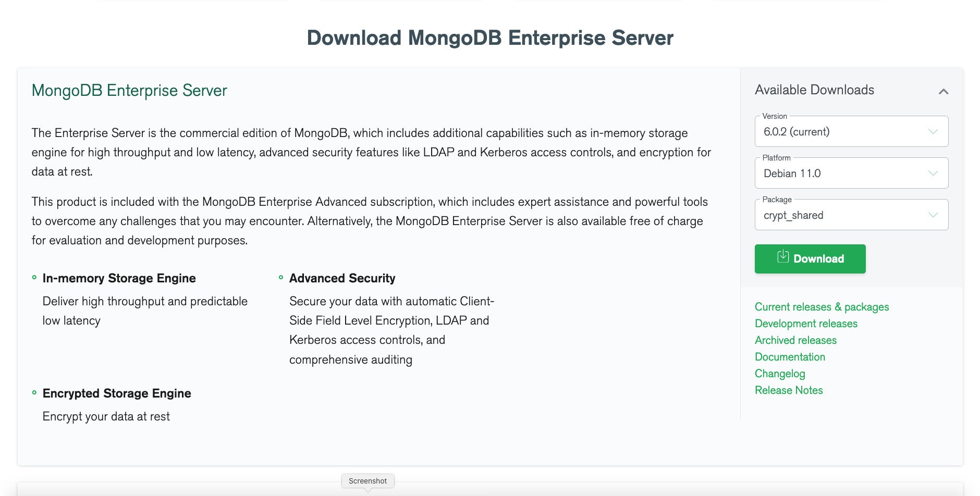This screenshot has width=980, height=496.
Task: Open the Archived releases link
Action: (x=795, y=340)
